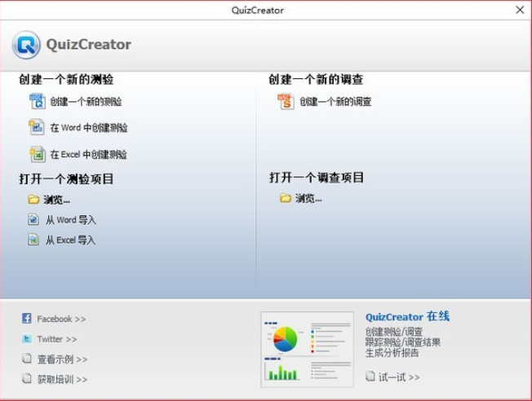This screenshot has width=532, height=401.
Task: Click the QuizCreator 在线 heading
Action: (407, 316)
